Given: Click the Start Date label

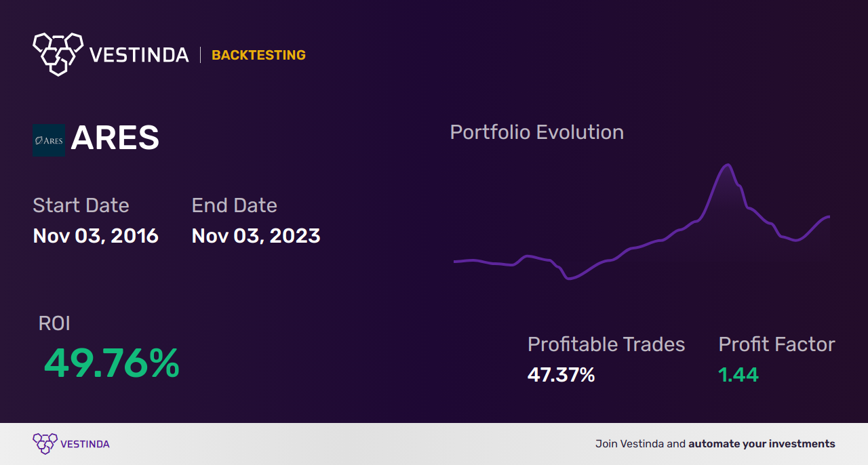Looking at the screenshot, I should (81, 205).
